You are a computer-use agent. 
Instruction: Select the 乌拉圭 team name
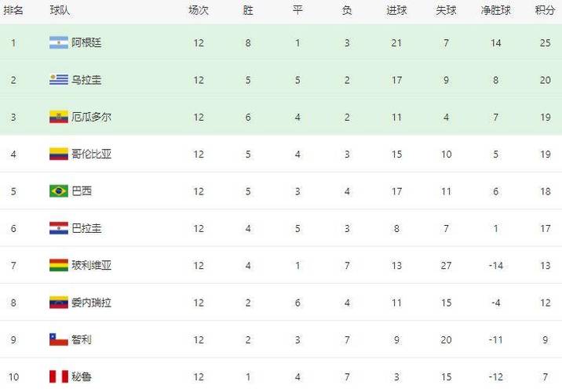[86, 79]
